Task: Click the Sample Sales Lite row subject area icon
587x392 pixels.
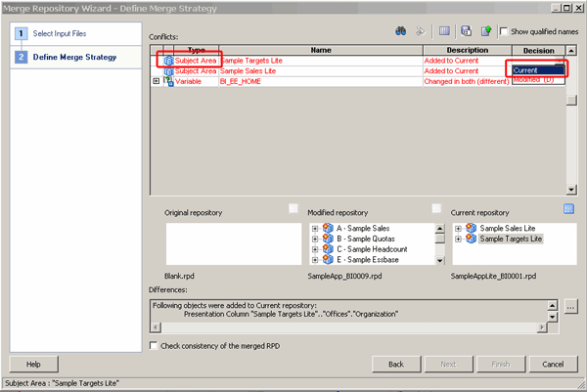Action: pos(169,71)
